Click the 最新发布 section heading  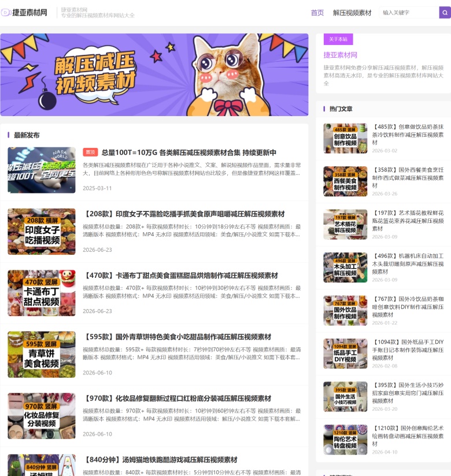tap(27, 135)
